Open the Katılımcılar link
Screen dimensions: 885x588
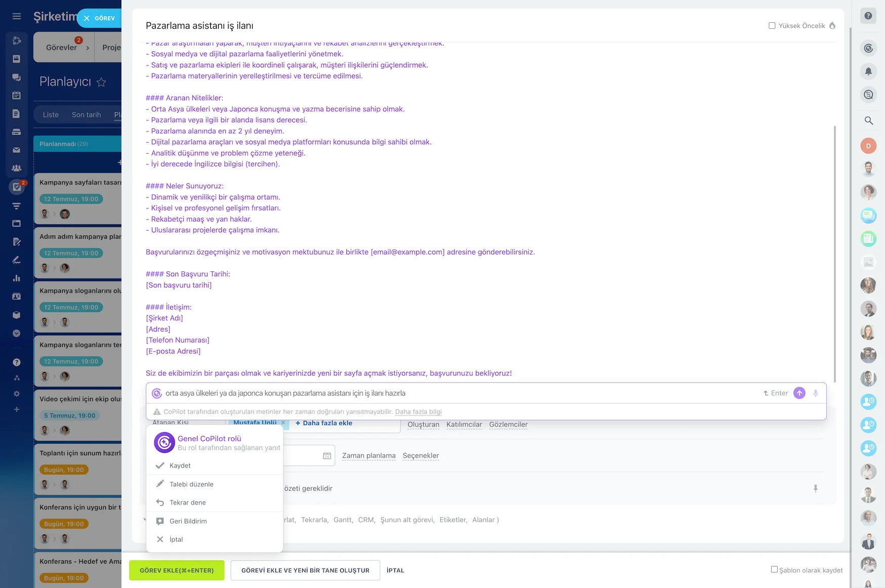[464, 425]
